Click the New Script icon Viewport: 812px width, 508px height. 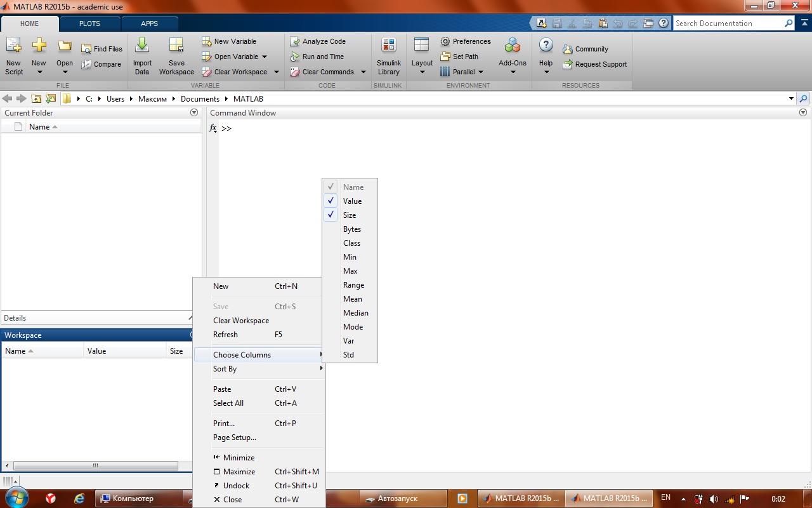coord(13,46)
